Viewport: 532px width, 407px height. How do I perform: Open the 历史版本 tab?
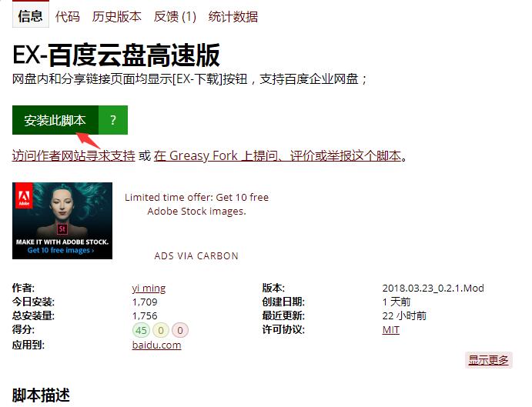pos(116,16)
